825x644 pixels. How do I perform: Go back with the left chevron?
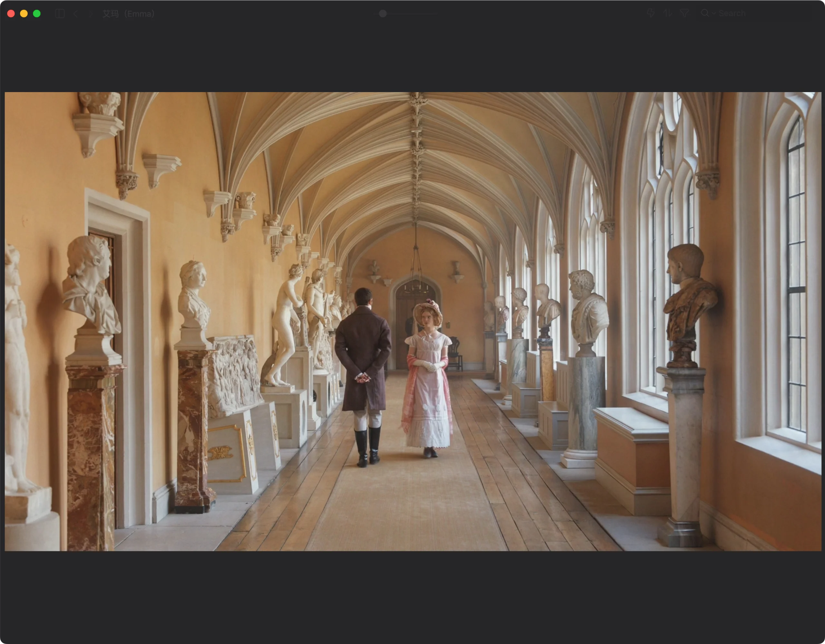tap(75, 14)
